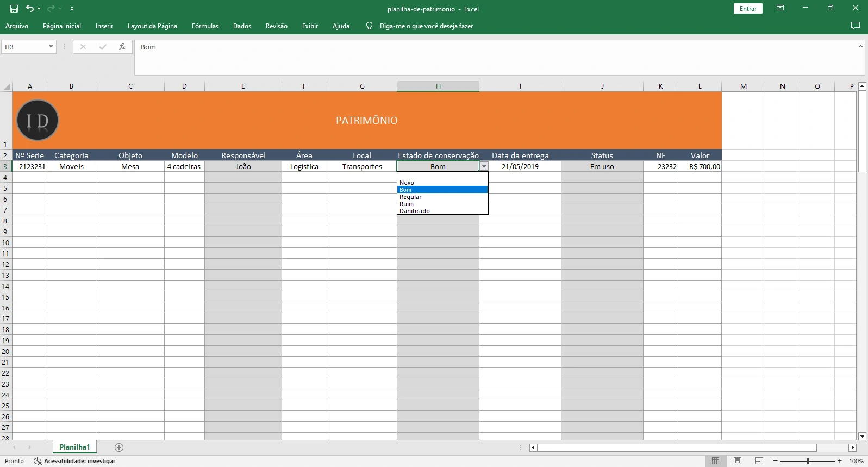Screen dimensions: 868x467
Task: Expand the formula bar chevron
Action: tap(860, 47)
